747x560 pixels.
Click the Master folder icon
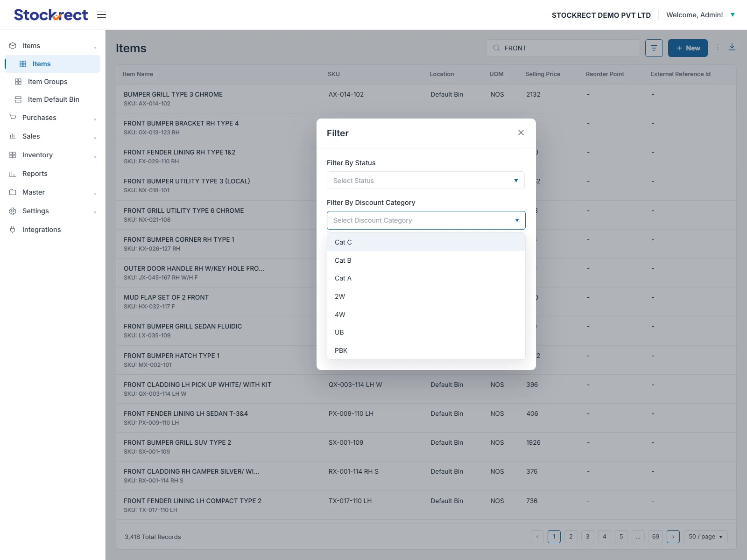[x=13, y=192]
